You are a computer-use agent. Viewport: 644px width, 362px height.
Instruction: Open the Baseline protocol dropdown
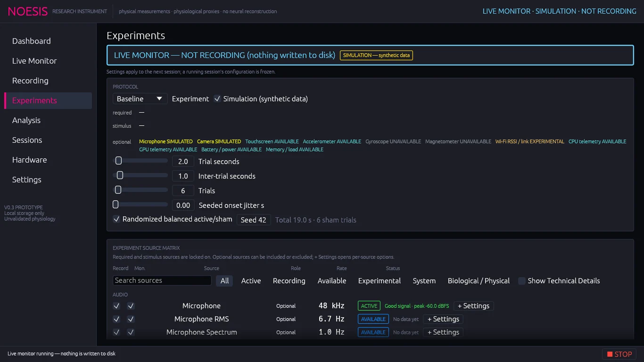pos(140,99)
